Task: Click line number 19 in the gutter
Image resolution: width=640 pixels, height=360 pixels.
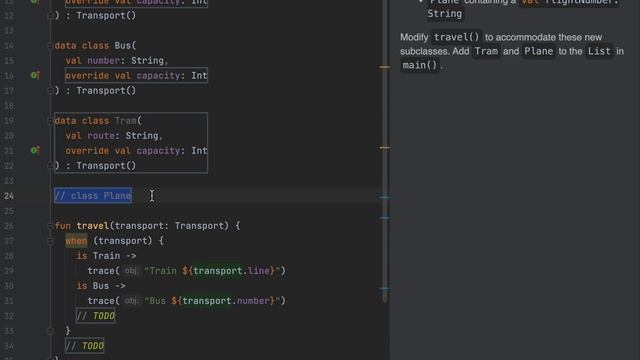Action: [x=9, y=120]
